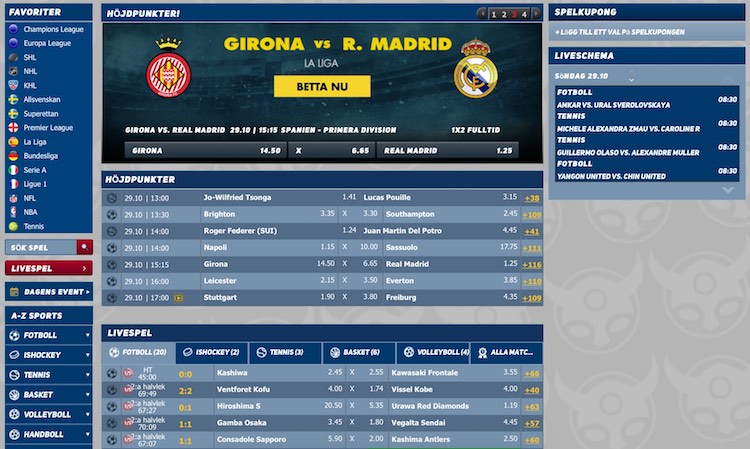Click the yellow Betta Nu button
Screen dimensions: 750x449
coord(322,87)
